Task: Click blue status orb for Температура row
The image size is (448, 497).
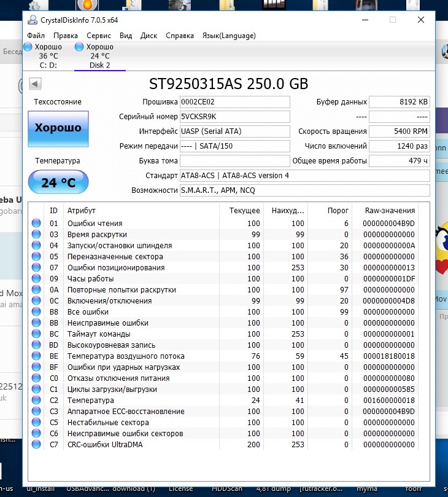Action: point(36,401)
